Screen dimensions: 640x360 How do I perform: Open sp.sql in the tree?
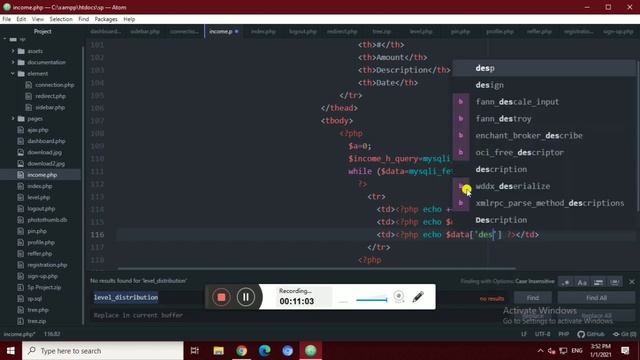click(x=34, y=299)
